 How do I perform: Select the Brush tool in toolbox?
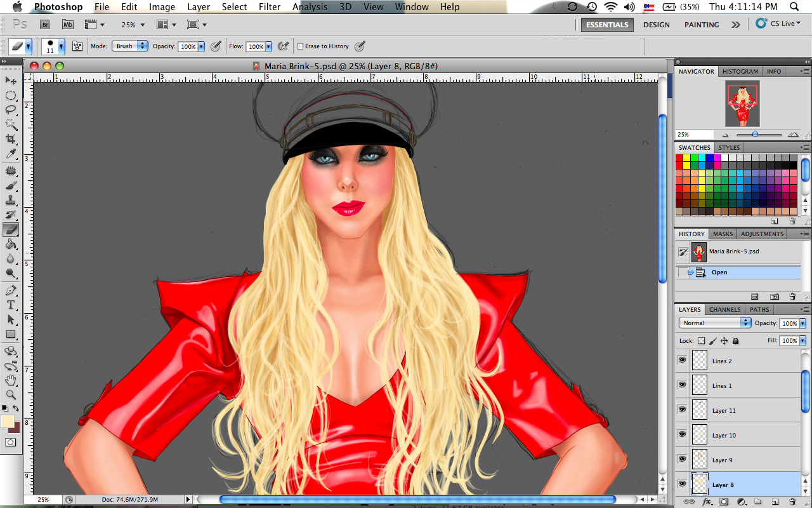point(11,186)
